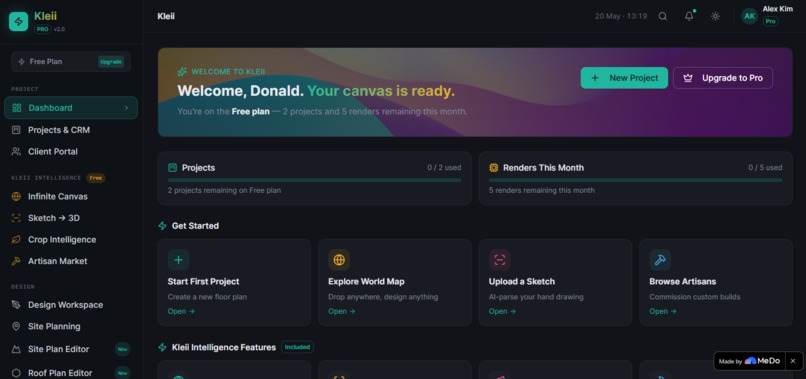Select Sketch → 3D menu item
This screenshot has width=806, height=379.
click(71, 218)
